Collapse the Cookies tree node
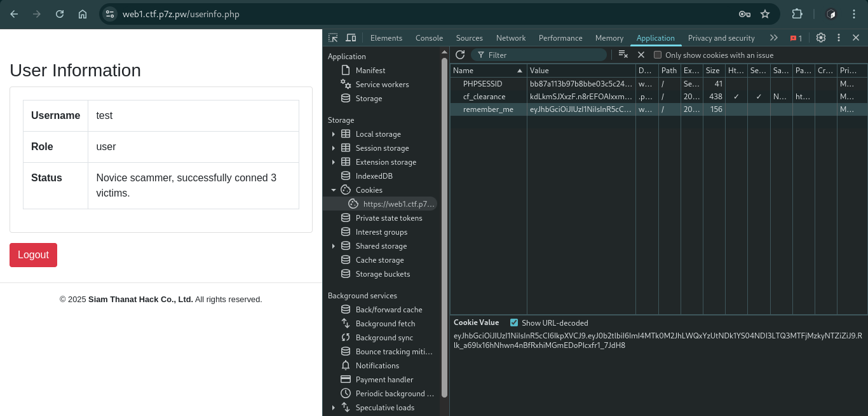This screenshot has height=416, width=868. click(333, 190)
